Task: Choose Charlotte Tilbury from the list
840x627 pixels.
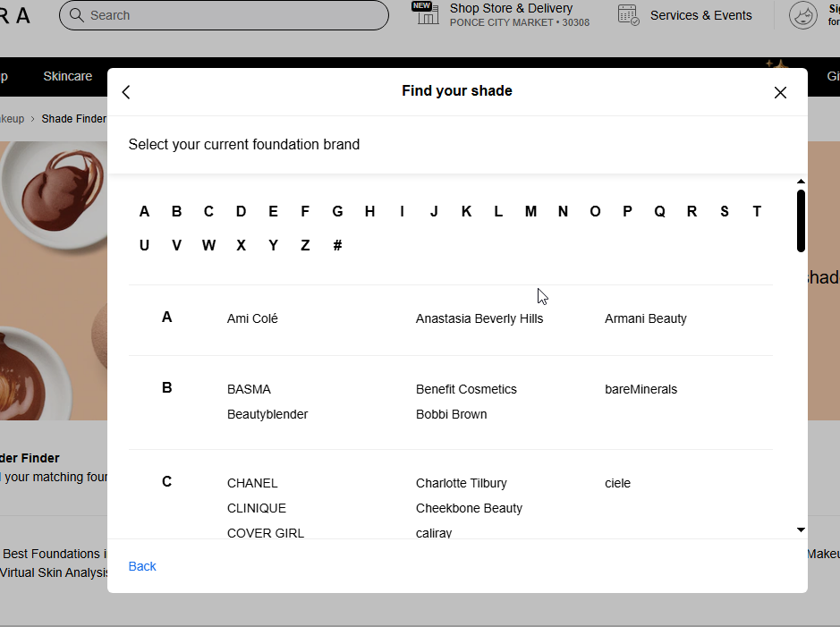Action: click(x=461, y=483)
